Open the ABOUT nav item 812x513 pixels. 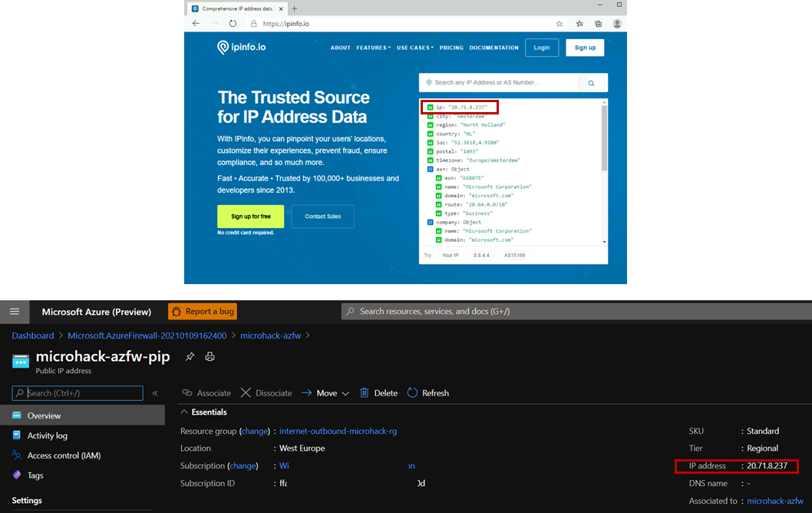pos(340,48)
